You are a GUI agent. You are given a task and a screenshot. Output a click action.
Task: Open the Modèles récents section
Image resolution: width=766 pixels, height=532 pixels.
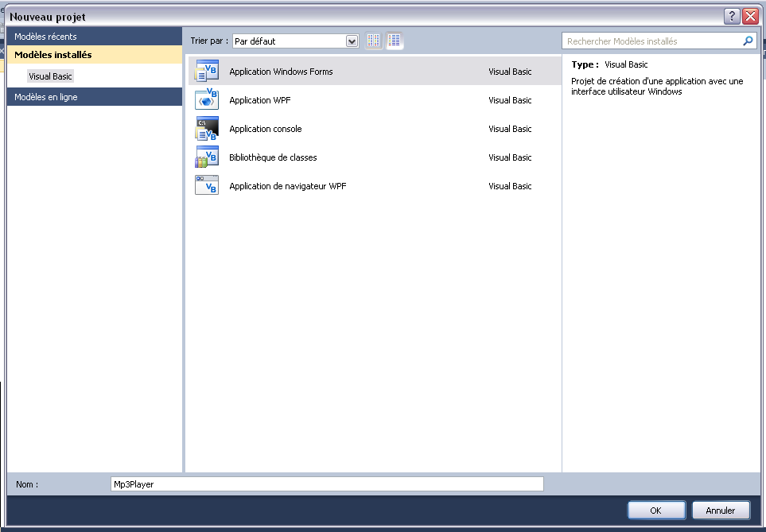point(95,37)
